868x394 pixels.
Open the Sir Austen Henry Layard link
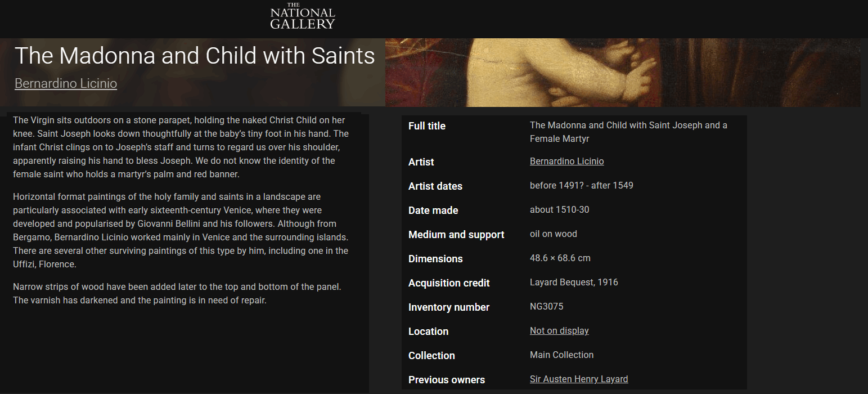click(579, 379)
